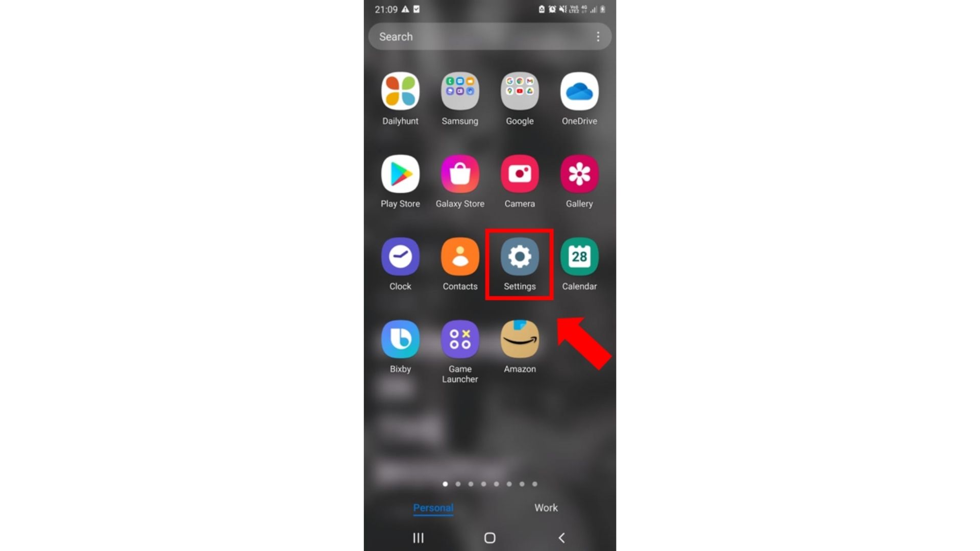980x551 pixels.
Task: Expand to the next app drawer page
Action: [x=457, y=483]
